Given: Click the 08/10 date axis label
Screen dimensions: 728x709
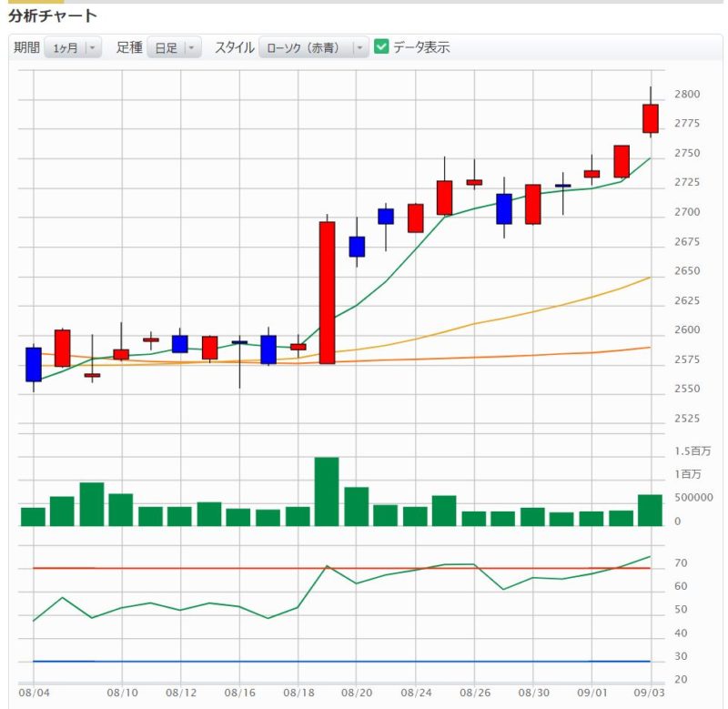Looking at the screenshot, I should [123, 693].
